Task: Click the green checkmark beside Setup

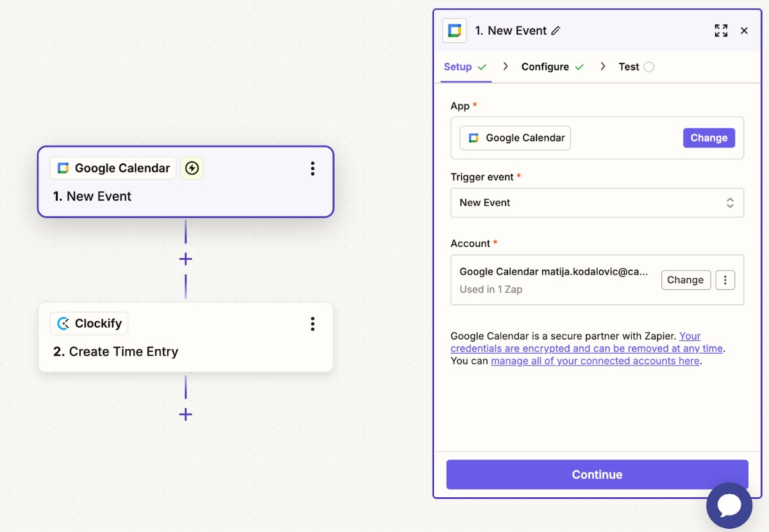Action: tap(482, 67)
